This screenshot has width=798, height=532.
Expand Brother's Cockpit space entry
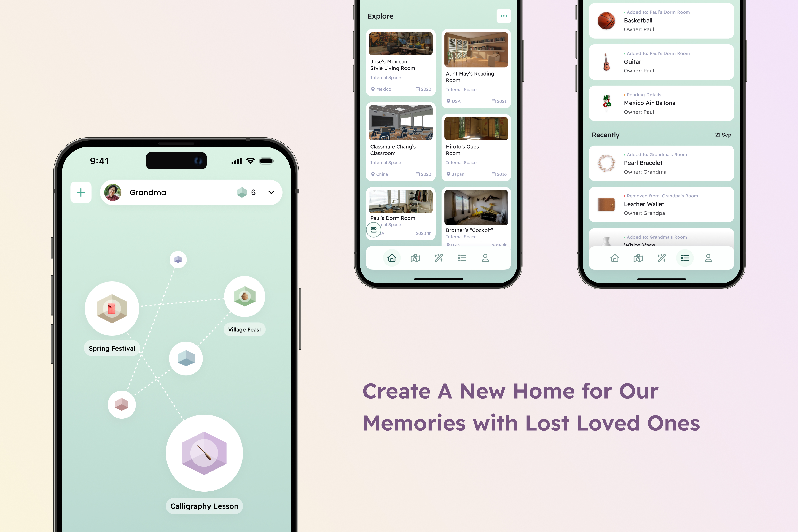[475, 220]
